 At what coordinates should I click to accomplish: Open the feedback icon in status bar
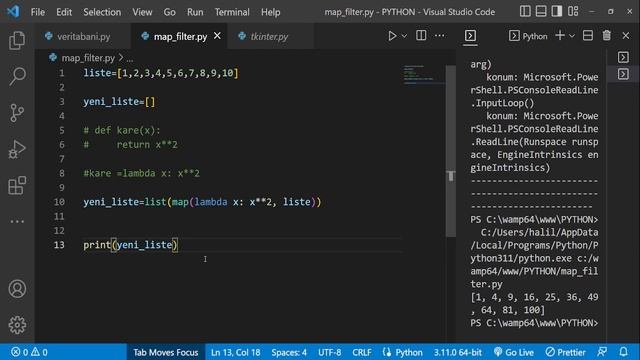(602, 352)
